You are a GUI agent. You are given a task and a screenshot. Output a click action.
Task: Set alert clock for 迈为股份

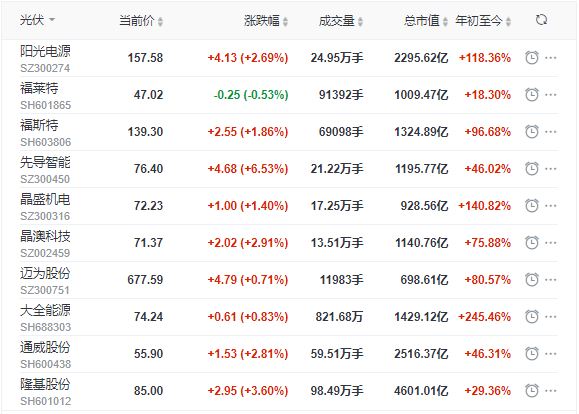pos(532,280)
